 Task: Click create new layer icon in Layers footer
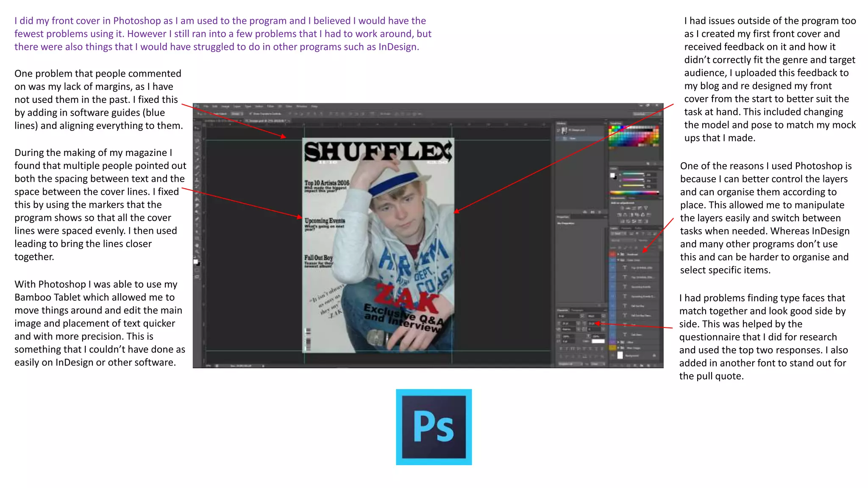click(648, 365)
